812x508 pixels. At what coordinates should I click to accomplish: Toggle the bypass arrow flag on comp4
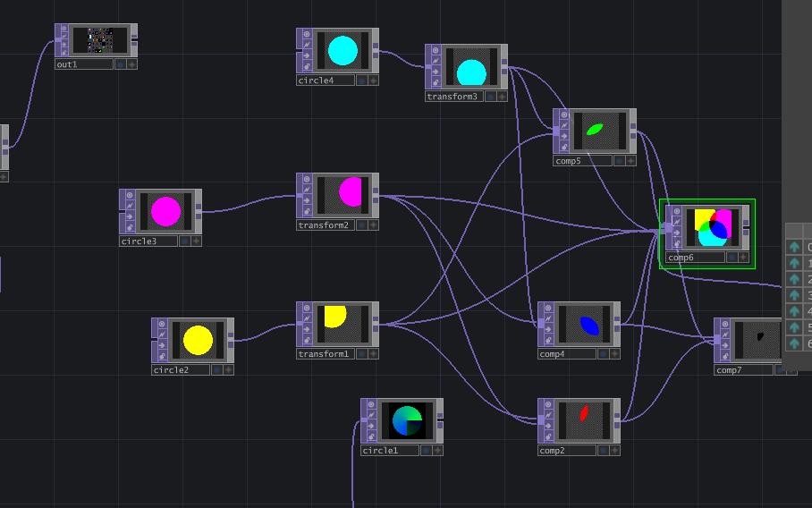point(548,329)
